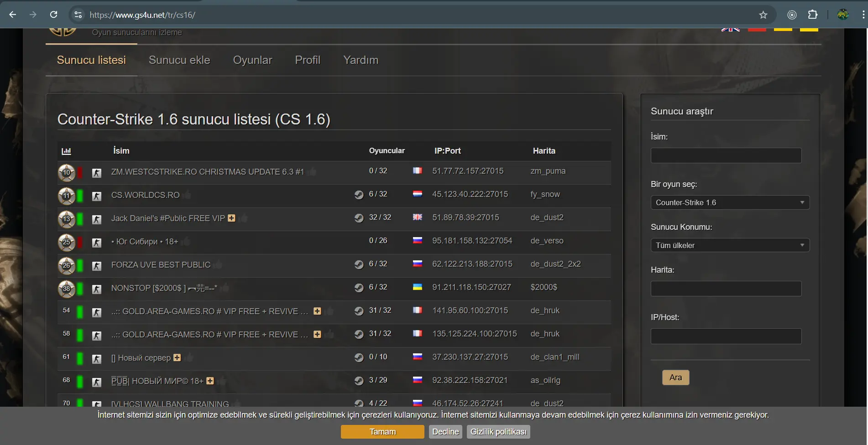The width and height of the screenshot is (868, 445).
Task: Click the plus icon on Новый сервер row
Action: click(177, 357)
